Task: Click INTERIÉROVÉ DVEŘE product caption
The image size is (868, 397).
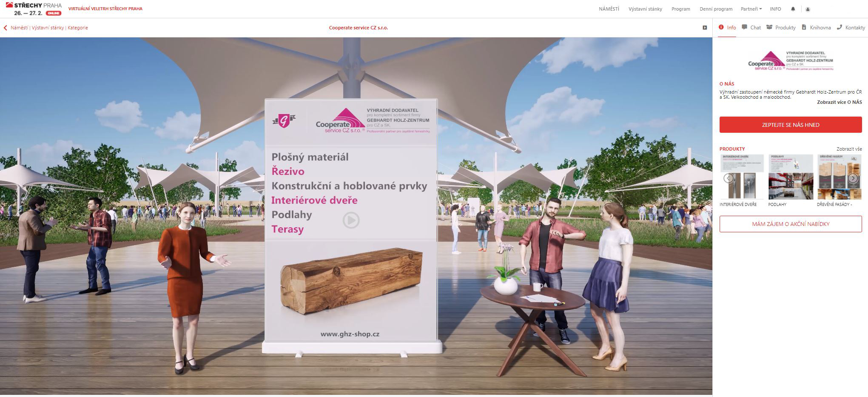Action: click(738, 205)
